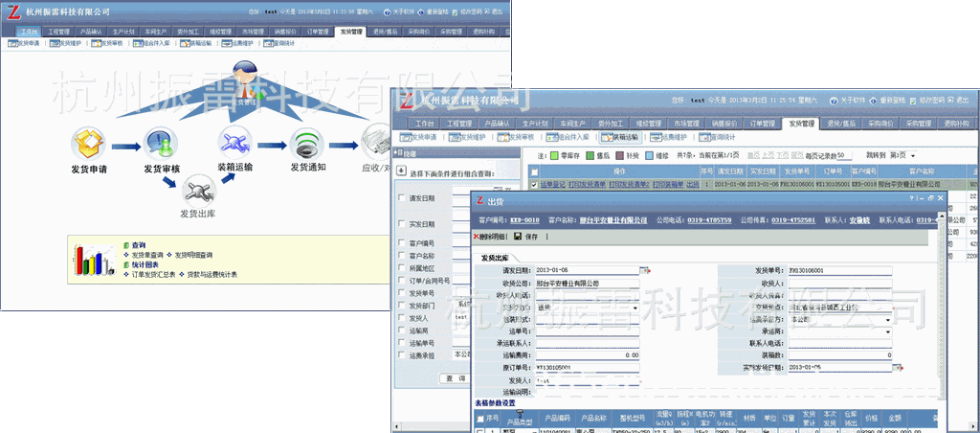This screenshot has height=433, width=980.
Task: Uncheck the checked row checkbox beside 运单登记
Action: click(533, 185)
